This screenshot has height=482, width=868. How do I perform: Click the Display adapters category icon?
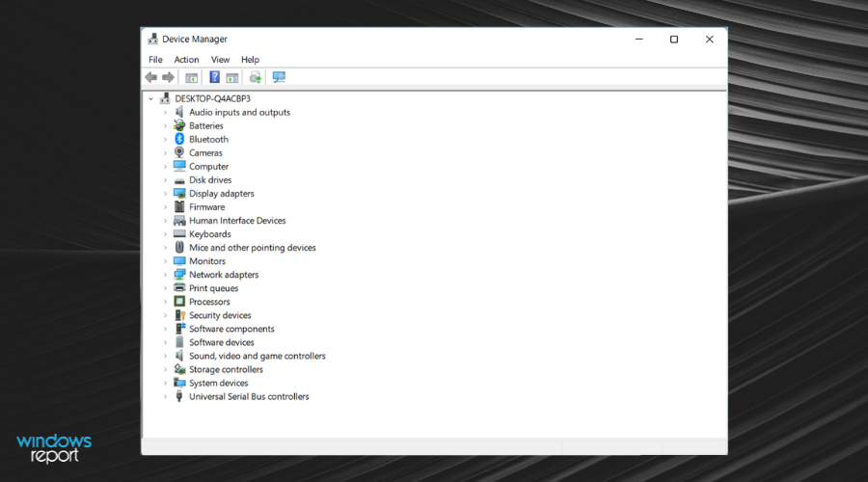[x=179, y=193]
